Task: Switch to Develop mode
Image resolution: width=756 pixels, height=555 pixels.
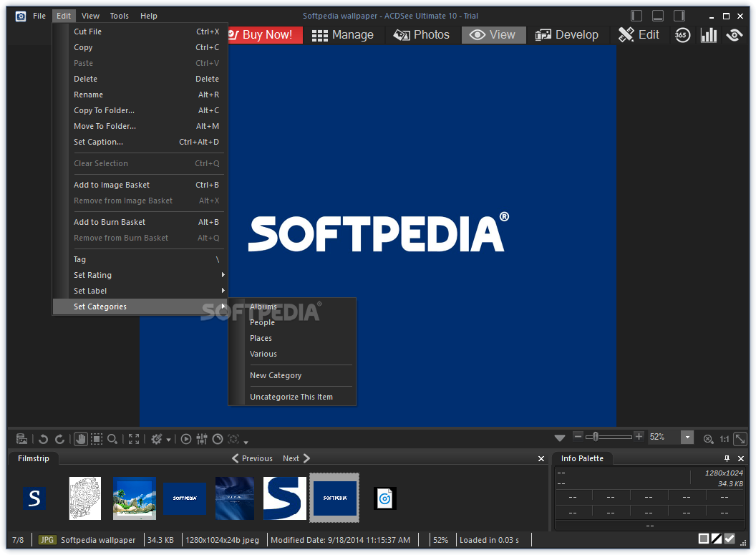Action: click(567, 35)
